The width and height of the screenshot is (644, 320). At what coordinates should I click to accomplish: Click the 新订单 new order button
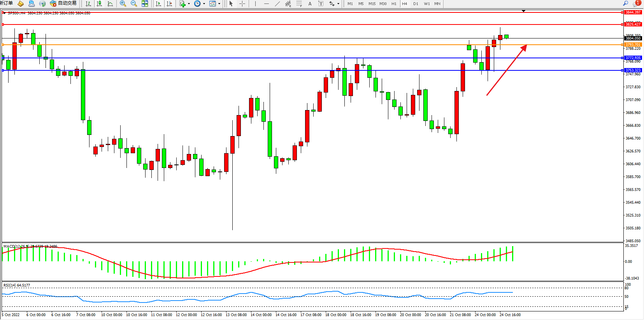pos(6,3)
